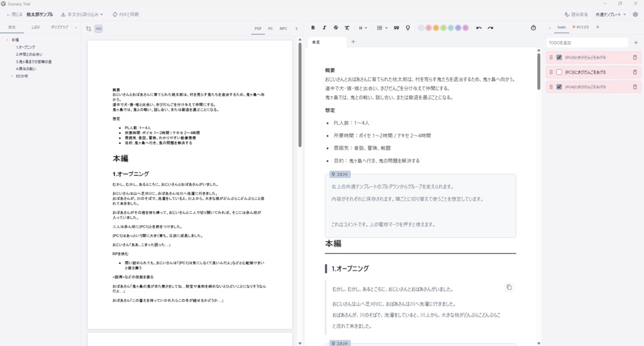Add a new side panel tab after PC1メモ
The width and height of the screenshot is (644, 346).
tap(597, 27)
